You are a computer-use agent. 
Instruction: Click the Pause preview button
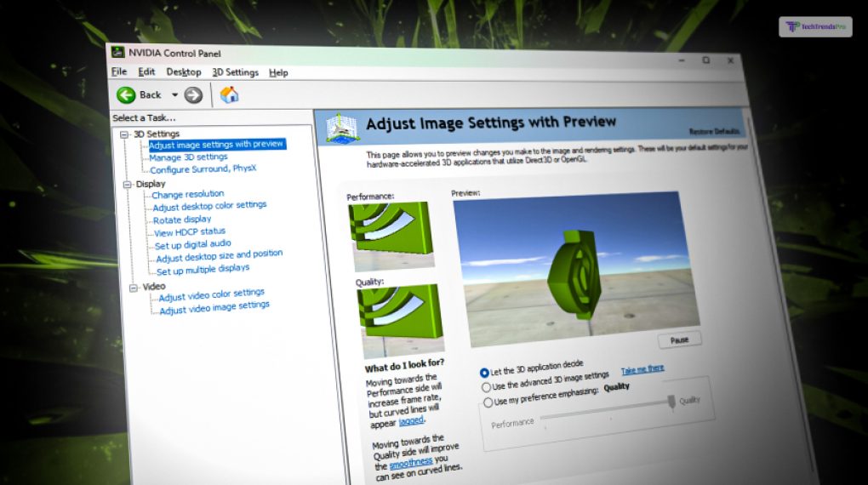[x=680, y=340]
